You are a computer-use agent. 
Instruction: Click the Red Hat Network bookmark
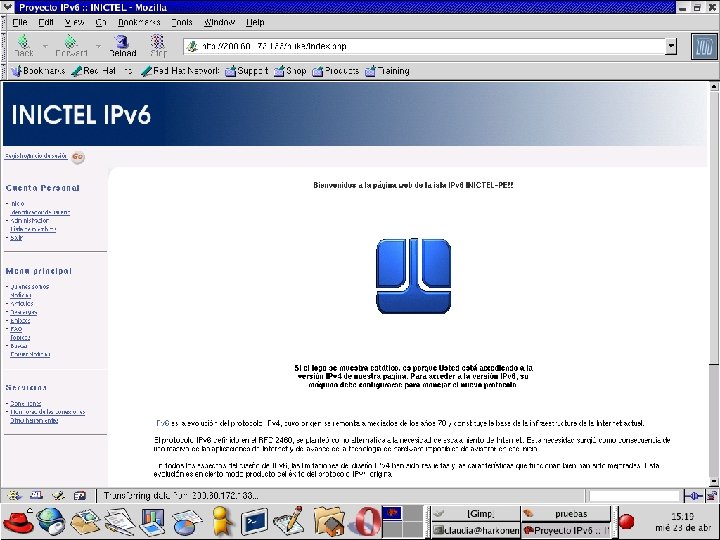tap(180, 71)
